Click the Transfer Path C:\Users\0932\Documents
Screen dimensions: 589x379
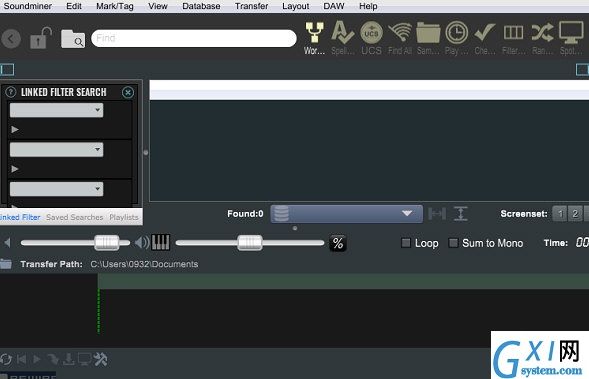144,264
